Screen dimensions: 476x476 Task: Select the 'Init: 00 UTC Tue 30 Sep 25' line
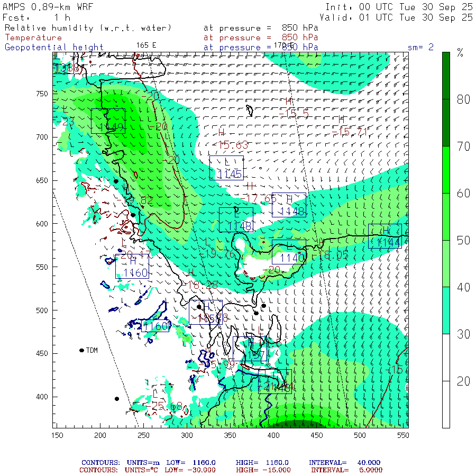(399, 7)
